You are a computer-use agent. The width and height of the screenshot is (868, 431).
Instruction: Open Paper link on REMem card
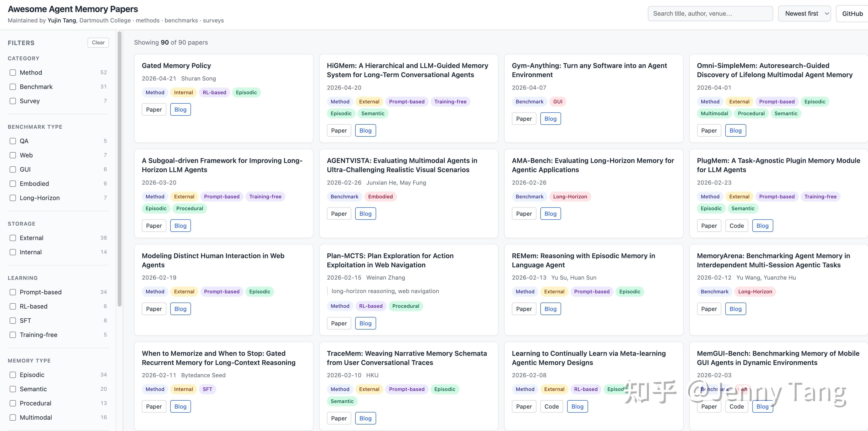click(x=524, y=309)
